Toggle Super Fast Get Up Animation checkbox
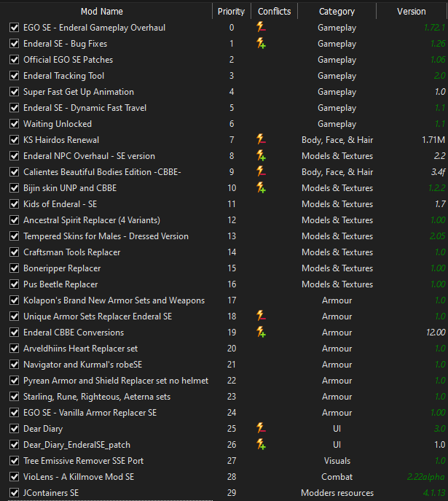The width and height of the screenshot is (448, 501). (x=14, y=92)
